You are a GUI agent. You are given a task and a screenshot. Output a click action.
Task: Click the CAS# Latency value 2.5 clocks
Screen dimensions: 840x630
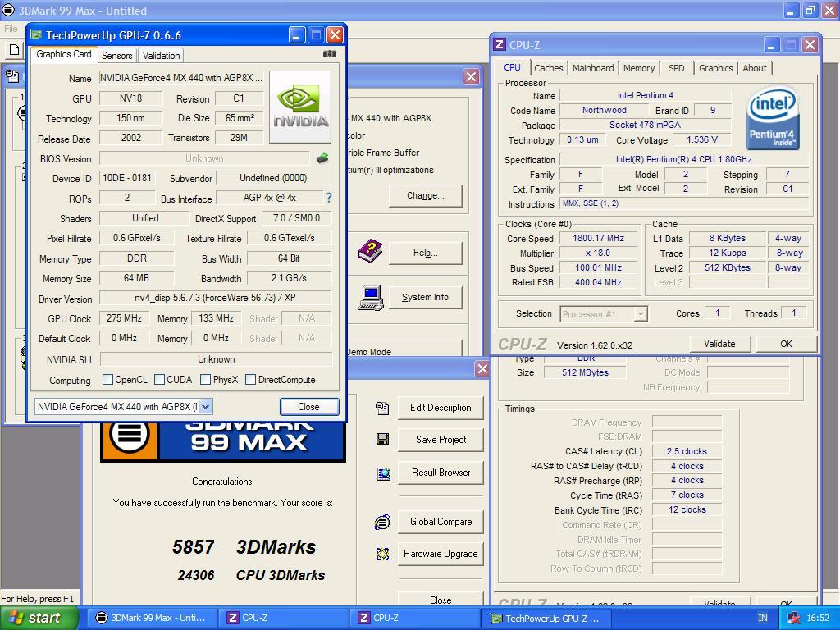(687, 452)
